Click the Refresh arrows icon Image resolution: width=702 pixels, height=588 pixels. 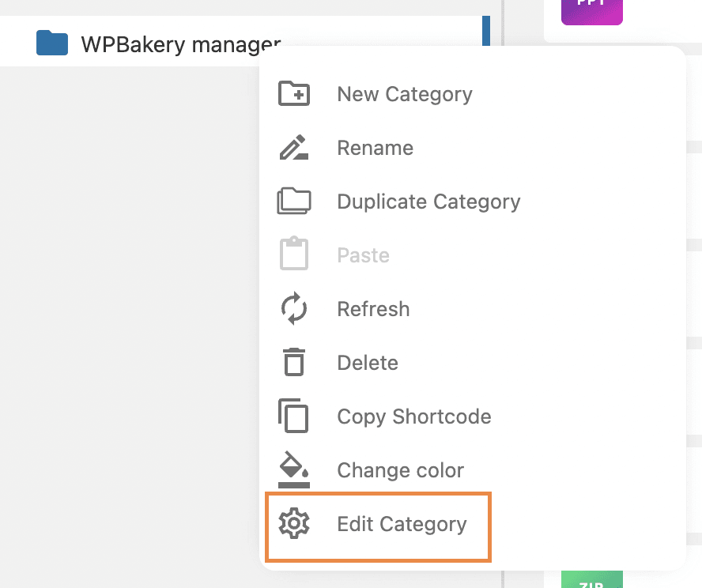pyautogui.click(x=294, y=309)
